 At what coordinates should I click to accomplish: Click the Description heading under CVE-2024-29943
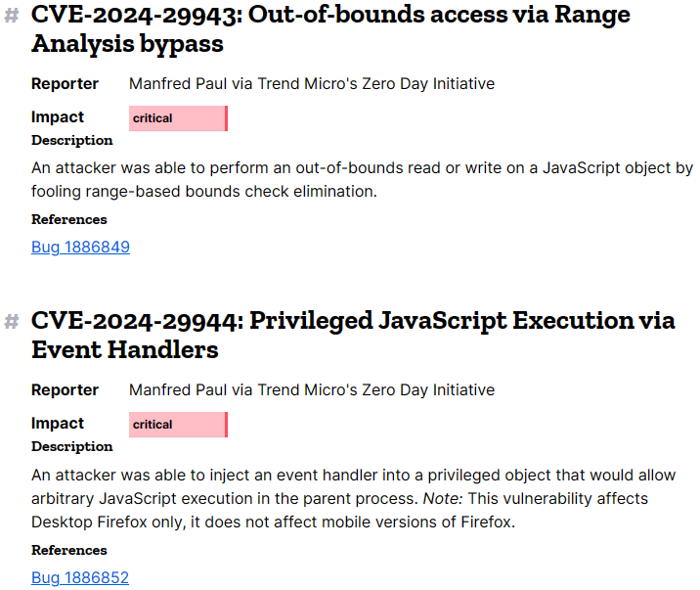[x=72, y=140]
